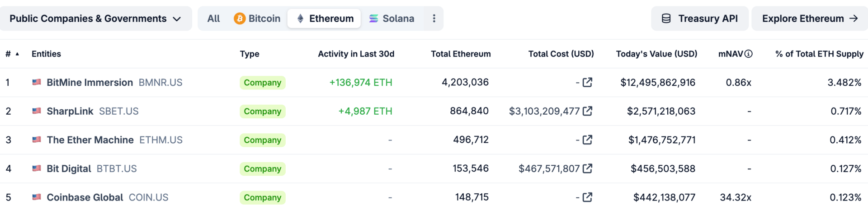
Task: Switch to the Solana tab
Action: (x=392, y=19)
